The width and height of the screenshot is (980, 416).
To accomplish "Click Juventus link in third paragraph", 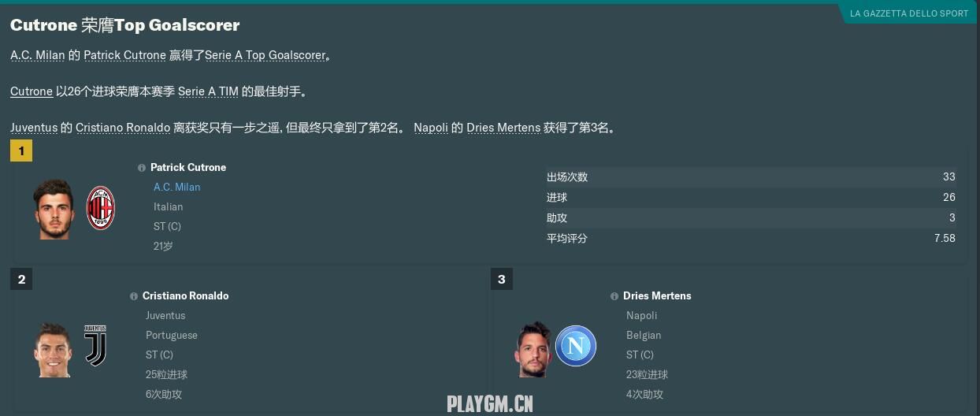I will coord(34,128).
